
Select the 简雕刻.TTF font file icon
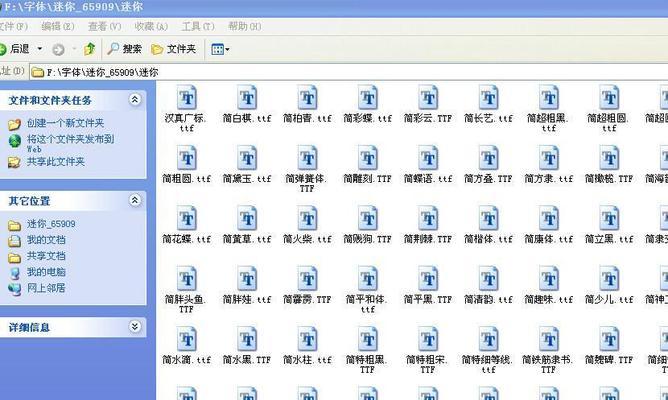tap(368, 158)
